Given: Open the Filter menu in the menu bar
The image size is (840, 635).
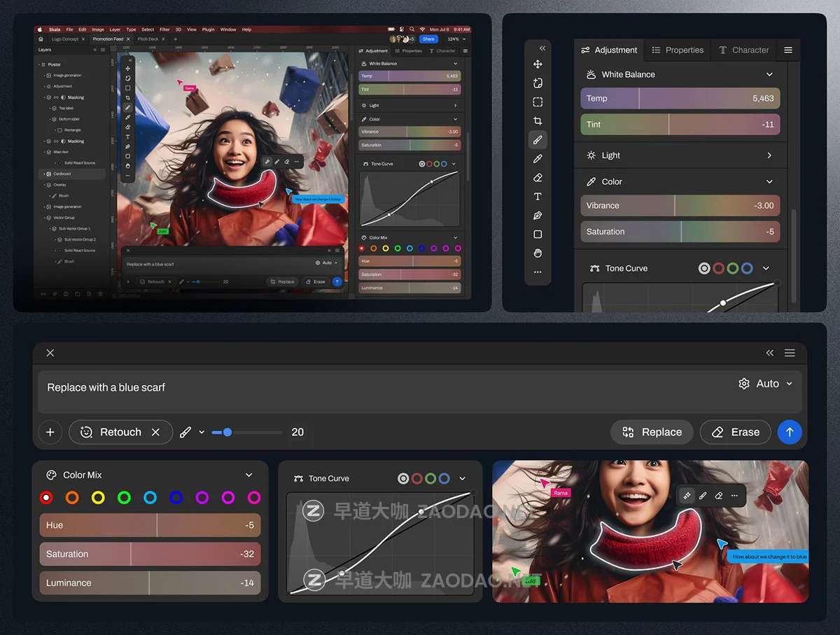Looking at the screenshot, I should click(164, 29).
